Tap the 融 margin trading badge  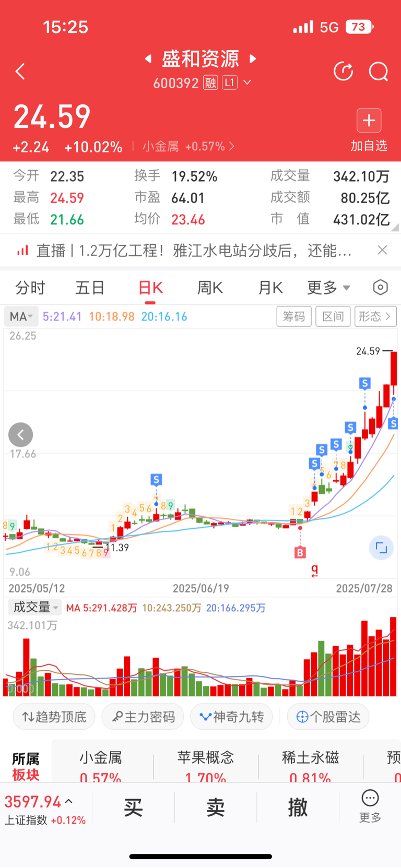[210, 82]
